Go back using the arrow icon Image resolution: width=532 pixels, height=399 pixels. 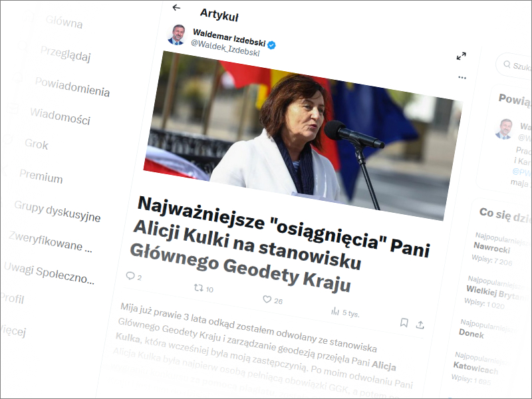click(176, 7)
